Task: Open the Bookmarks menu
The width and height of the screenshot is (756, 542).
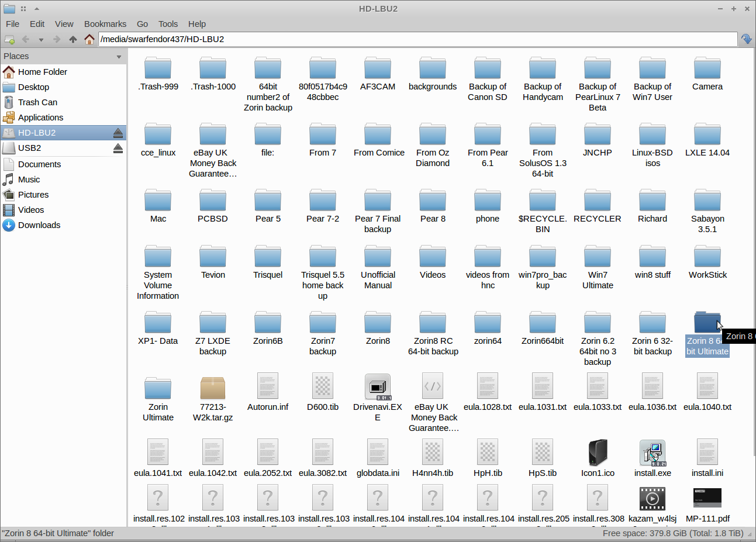Action: click(x=105, y=24)
